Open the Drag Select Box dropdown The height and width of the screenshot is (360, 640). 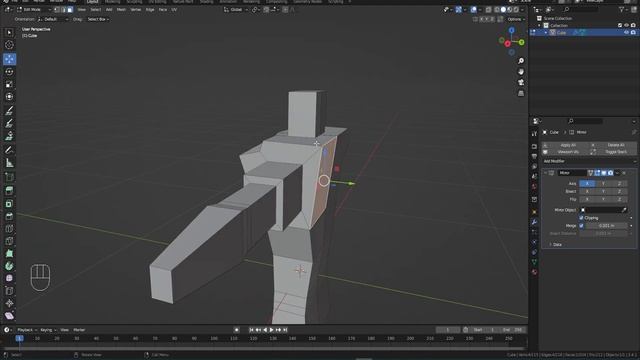coord(98,19)
